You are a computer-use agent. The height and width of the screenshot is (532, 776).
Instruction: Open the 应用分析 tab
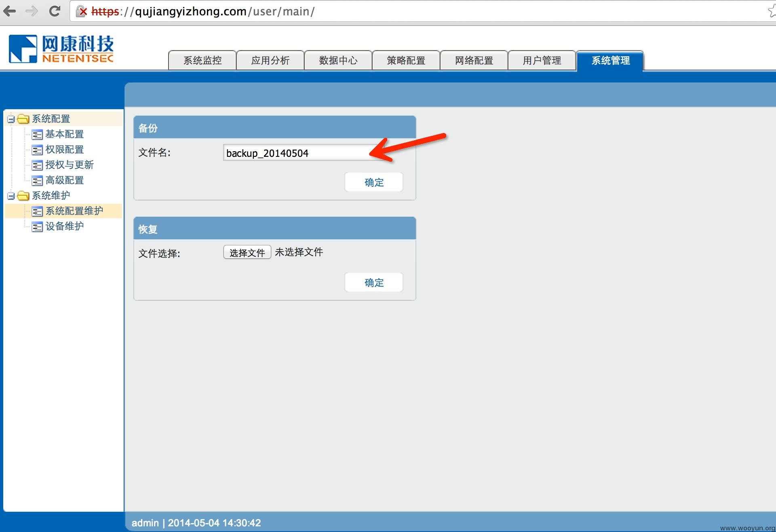tap(270, 61)
